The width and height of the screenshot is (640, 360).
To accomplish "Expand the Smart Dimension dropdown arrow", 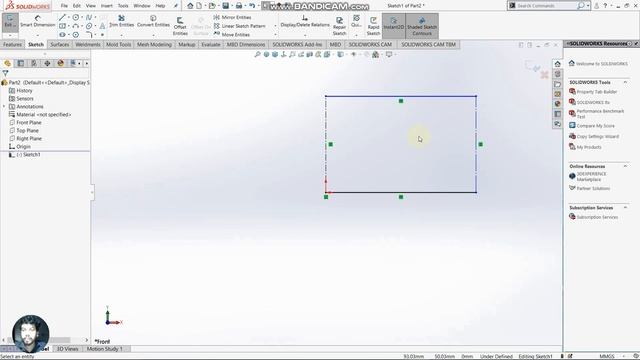I will pyautogui.click(x=38, y=35).
